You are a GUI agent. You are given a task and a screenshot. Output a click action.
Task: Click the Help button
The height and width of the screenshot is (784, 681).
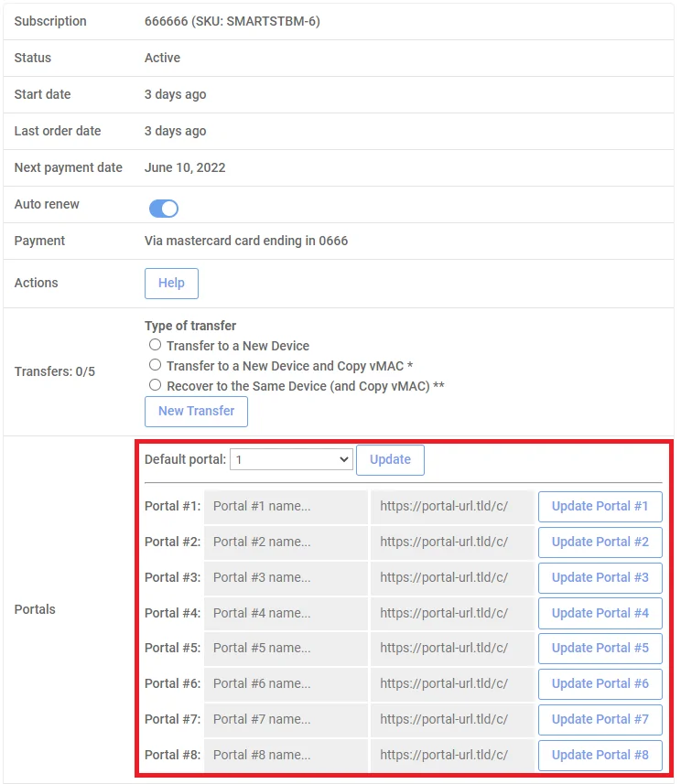(172, 284)
